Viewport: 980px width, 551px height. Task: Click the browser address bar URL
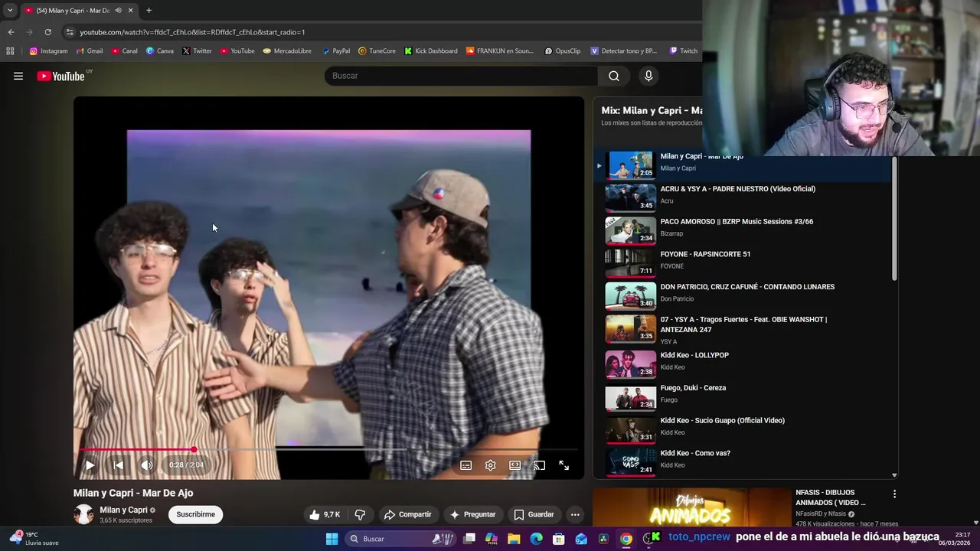192,32
